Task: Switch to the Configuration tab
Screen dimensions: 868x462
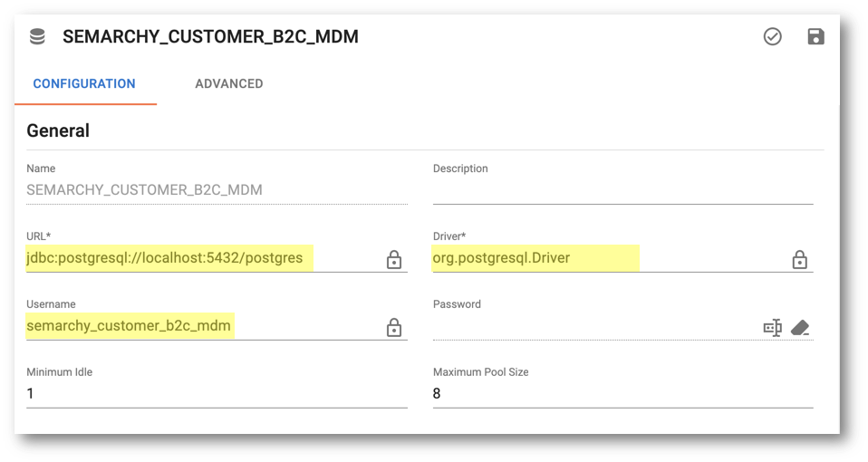Action: pyautogui.click(x=84, y=83)
